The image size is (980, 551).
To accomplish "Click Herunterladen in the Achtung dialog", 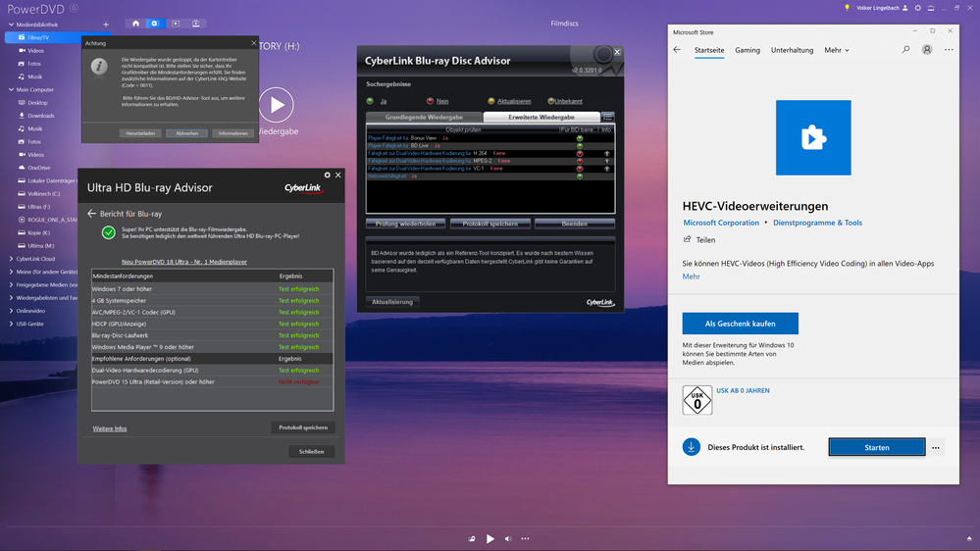I will [x=140, y=133].
